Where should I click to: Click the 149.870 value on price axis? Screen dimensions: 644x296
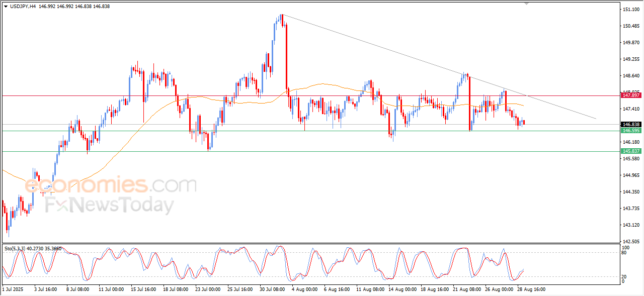coord(631,43)
